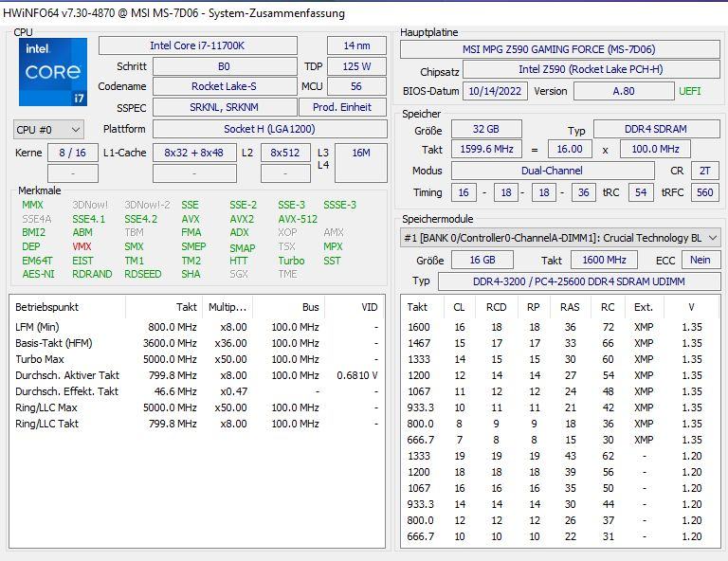Click the ECC Nein value
Screen dimensions: 728x561
pyautogui.click(x=701, y=260)
